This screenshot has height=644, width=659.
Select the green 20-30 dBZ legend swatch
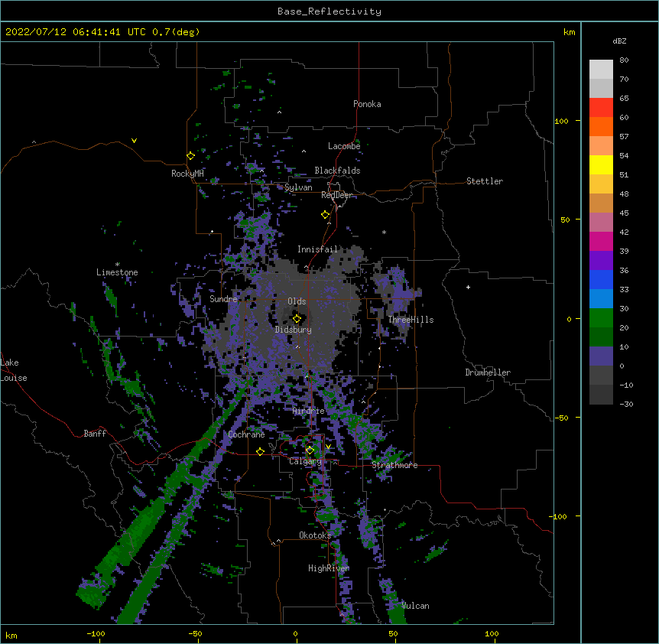pyautogui.click(x=601, y=318)
